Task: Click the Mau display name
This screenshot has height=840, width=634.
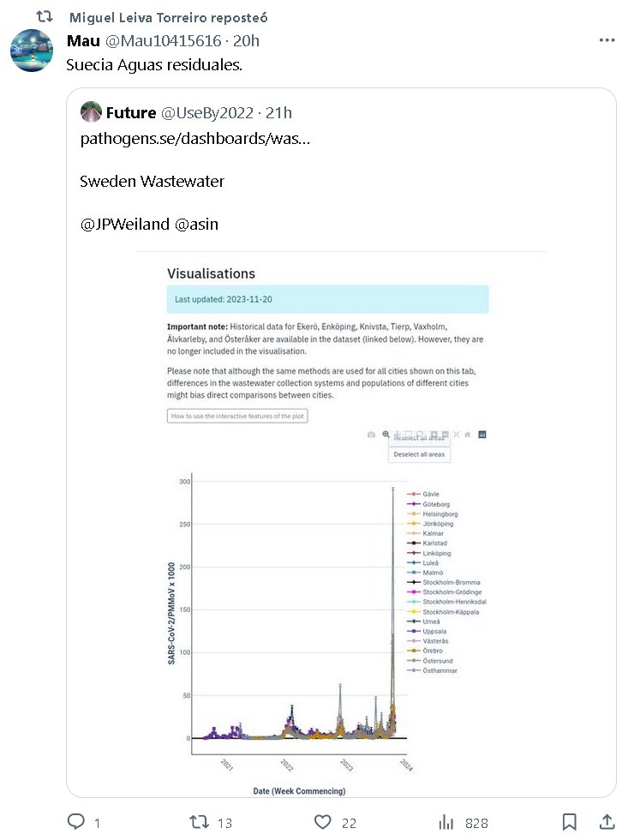Action: 83,40
